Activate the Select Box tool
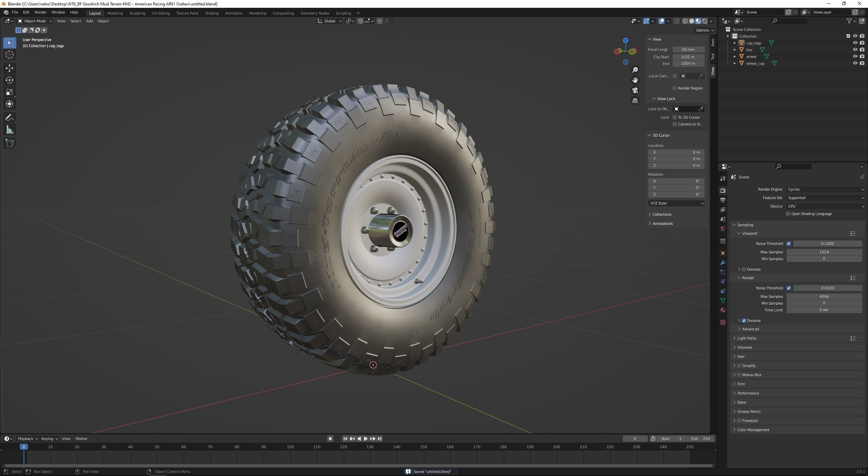Screen dimensions: 868x476 (x=9, y=43)
